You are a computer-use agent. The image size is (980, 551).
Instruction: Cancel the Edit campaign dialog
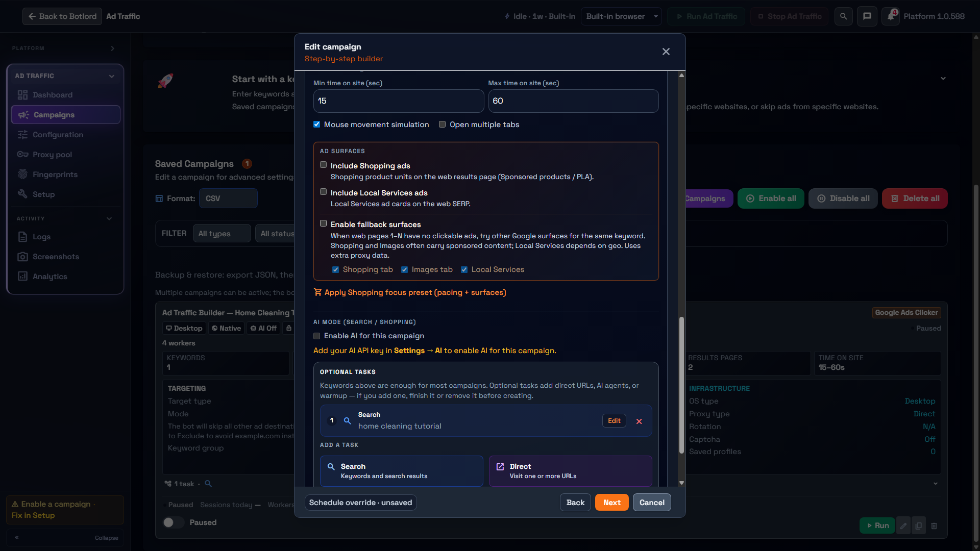click(x=652, y=503)
